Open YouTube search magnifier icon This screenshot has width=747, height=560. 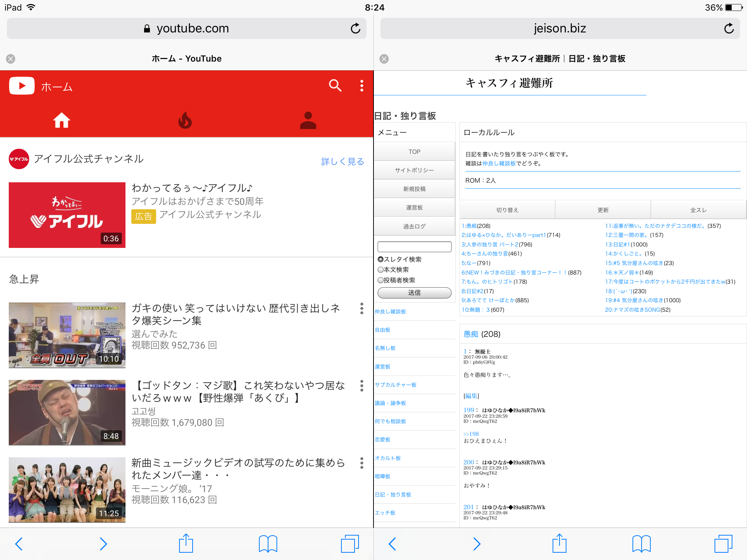tap(335, 86)
